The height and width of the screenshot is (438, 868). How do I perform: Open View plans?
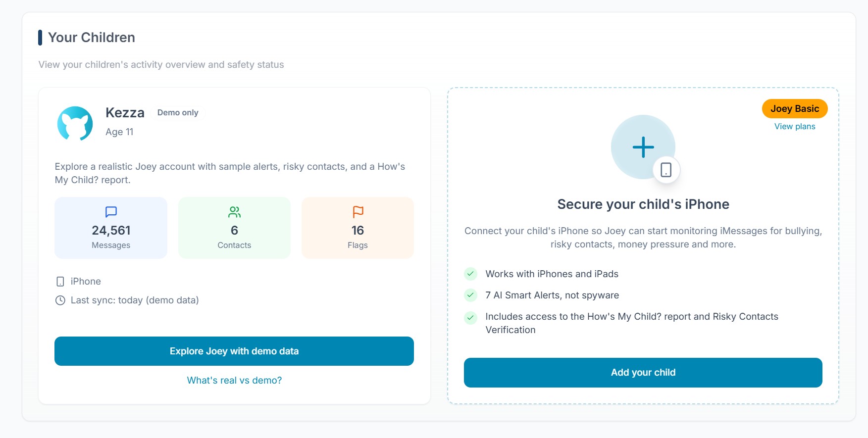click(x=794, y=126)
